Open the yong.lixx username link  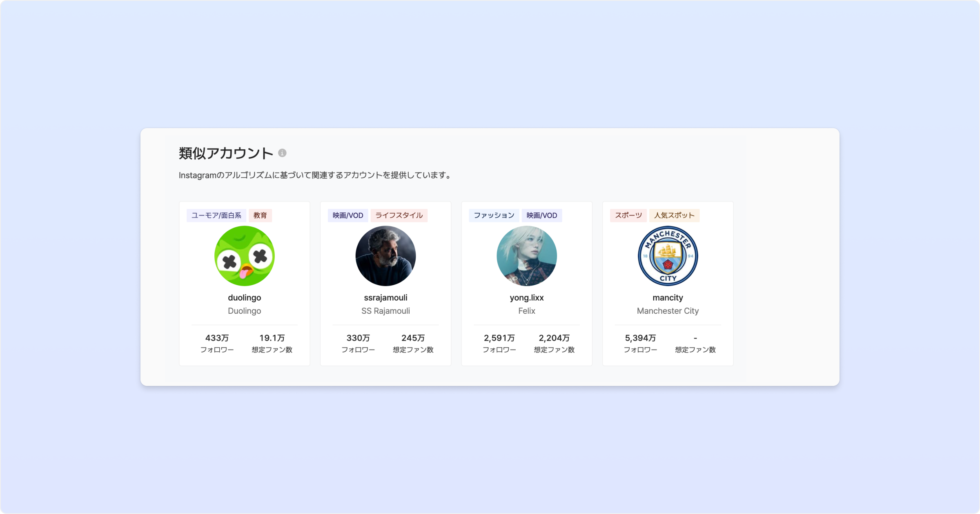(x=526, y=298)
